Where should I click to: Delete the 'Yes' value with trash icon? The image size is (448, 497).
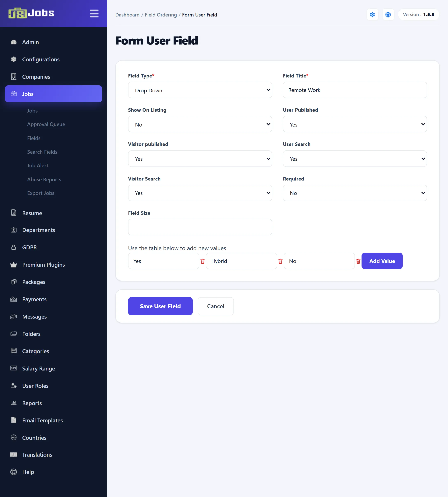pyautogui.click(x=203, y=261)
